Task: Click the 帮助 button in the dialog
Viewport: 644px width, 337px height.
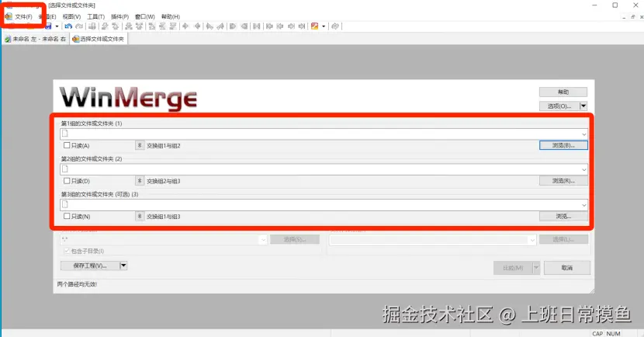Action: tap(563, 92)
